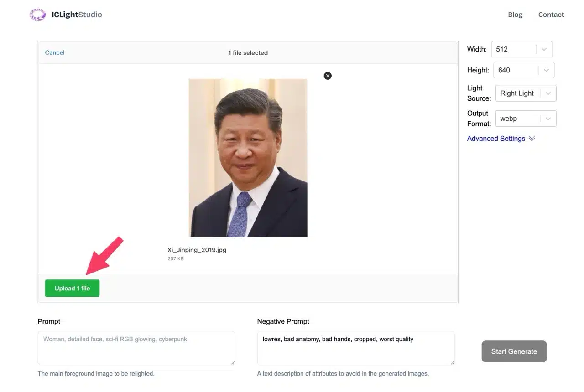Focus the Prompt text area

point(136,348)
